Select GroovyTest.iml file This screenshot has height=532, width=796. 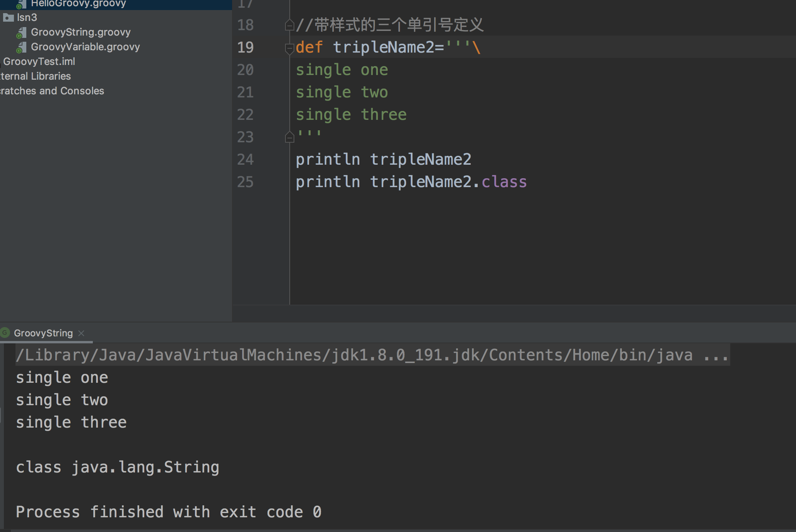pos(39,61)
